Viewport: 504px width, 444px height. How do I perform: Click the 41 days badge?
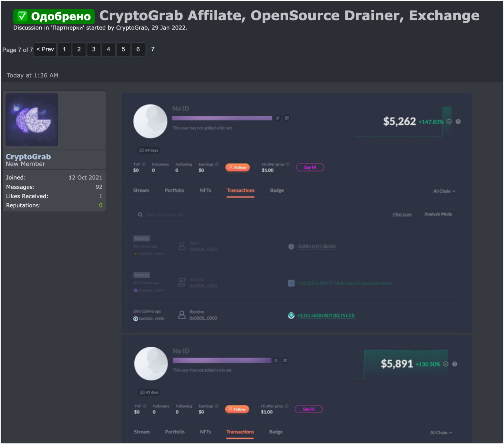(x=150, y=392)
